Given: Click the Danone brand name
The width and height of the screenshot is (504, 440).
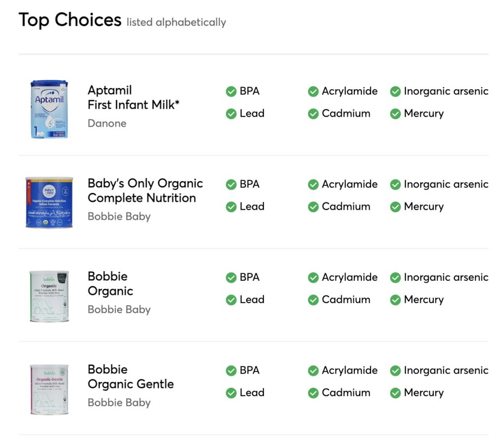Looking at the screenshot, I should 107,123.
